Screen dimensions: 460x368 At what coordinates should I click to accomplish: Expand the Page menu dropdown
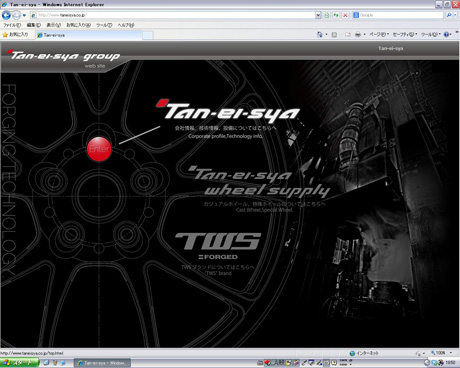(379, 34)
